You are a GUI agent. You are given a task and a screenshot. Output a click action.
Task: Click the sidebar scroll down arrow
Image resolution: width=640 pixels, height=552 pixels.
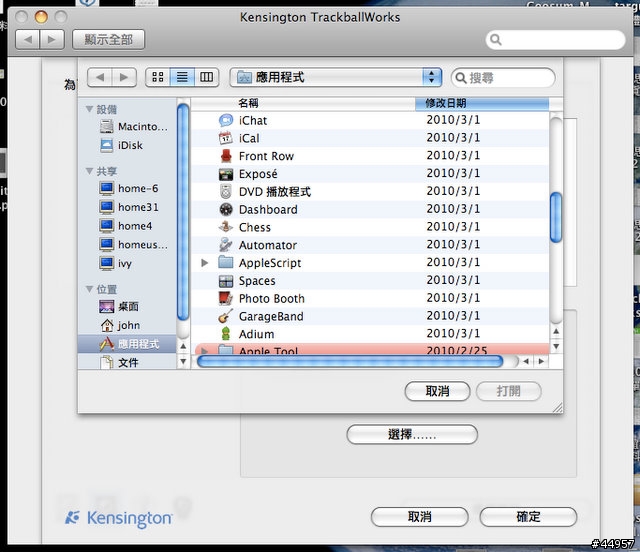183,361
